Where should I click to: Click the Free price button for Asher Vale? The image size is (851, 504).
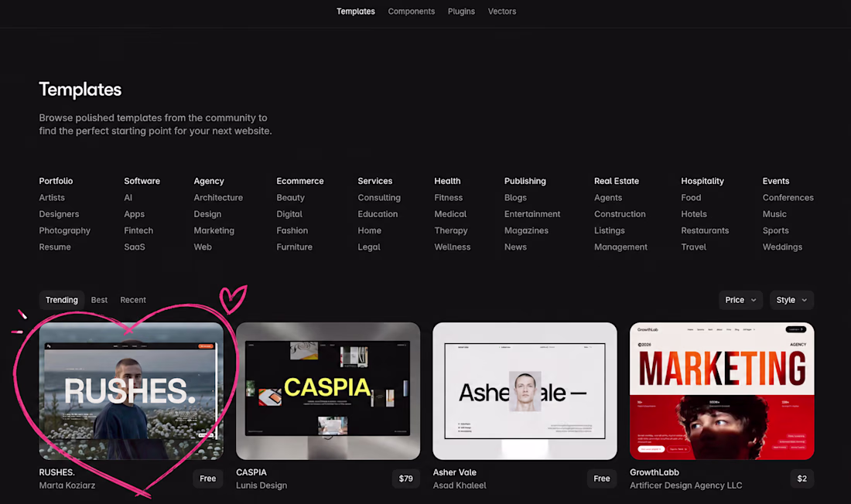(x=602, y=478)
